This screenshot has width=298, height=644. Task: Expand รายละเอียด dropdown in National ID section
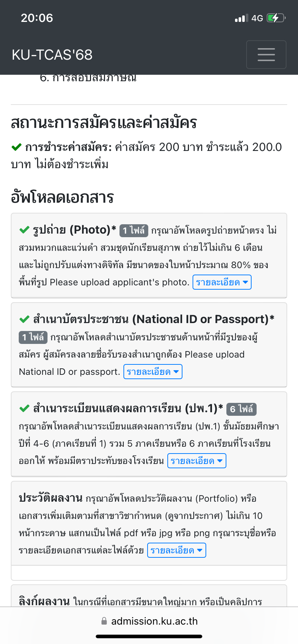[153, 372]
